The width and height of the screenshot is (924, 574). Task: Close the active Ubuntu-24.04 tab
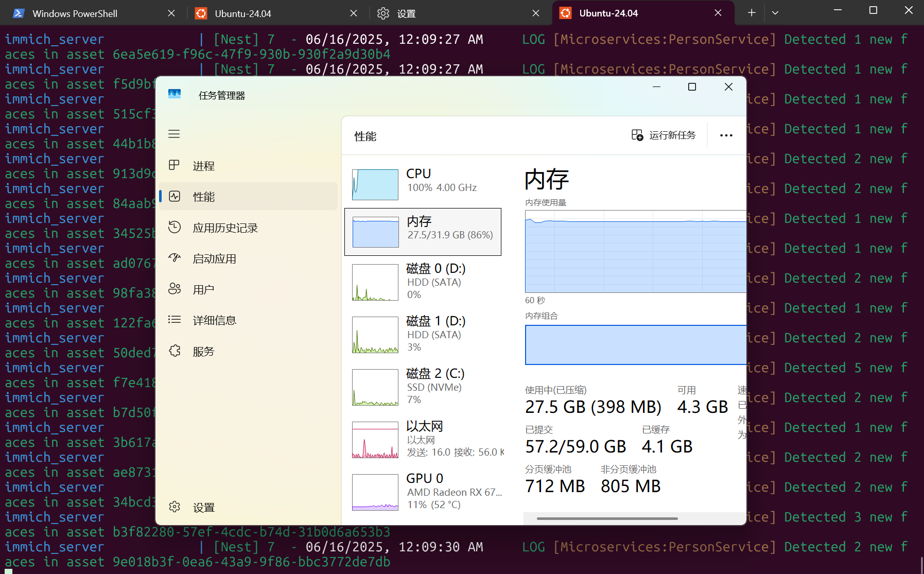718,13
